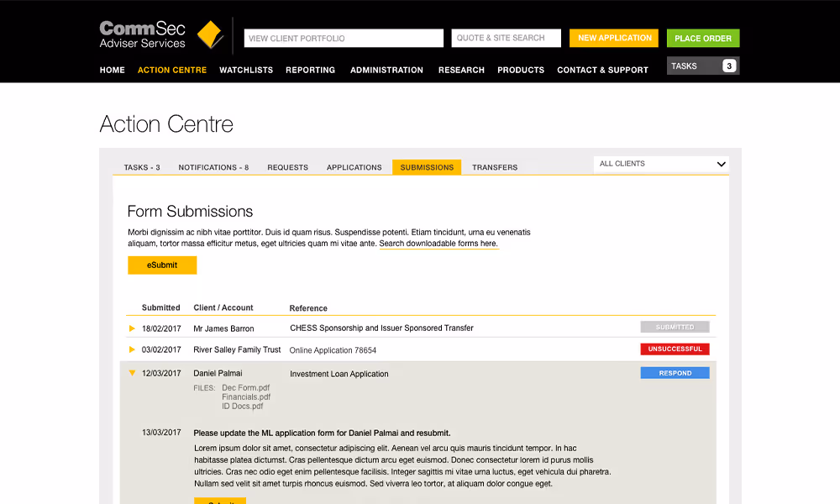Click the eSubmit button

[162, 265]
